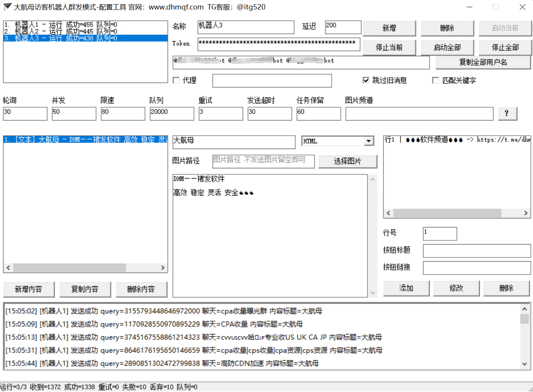
Task: Click the 重试 field with value 3
Action: pyautogui.click(x=221, y=114)
